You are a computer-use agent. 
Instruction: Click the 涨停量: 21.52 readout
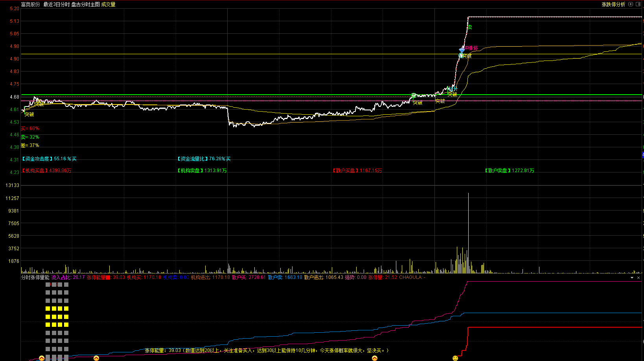tap(383, 277)
